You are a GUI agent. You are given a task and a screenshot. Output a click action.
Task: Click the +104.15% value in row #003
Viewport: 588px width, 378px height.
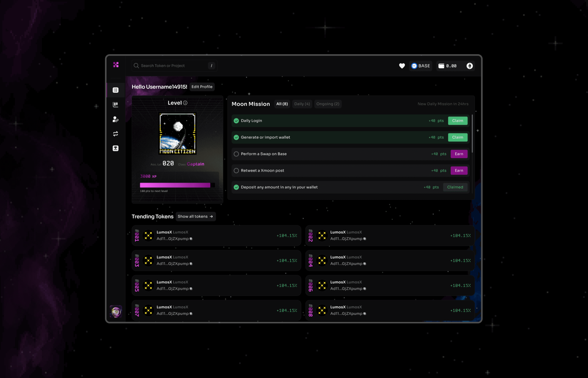(287, 261)
